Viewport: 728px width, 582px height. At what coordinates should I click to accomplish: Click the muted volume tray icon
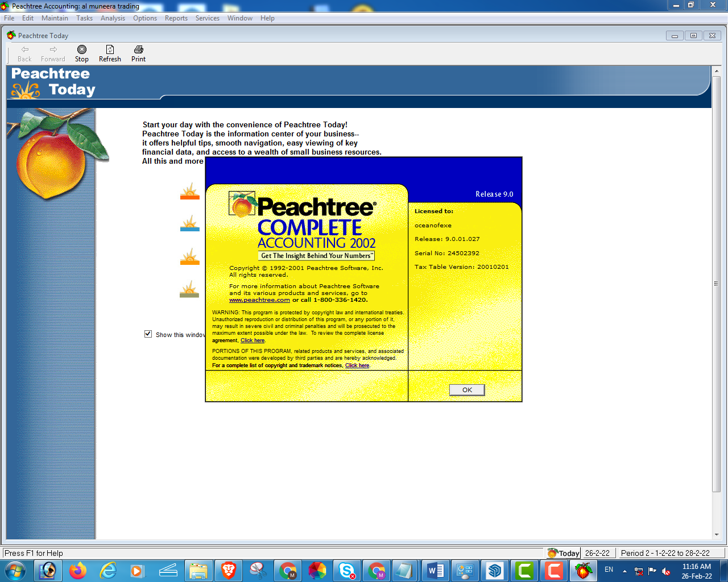coord(666,571)
